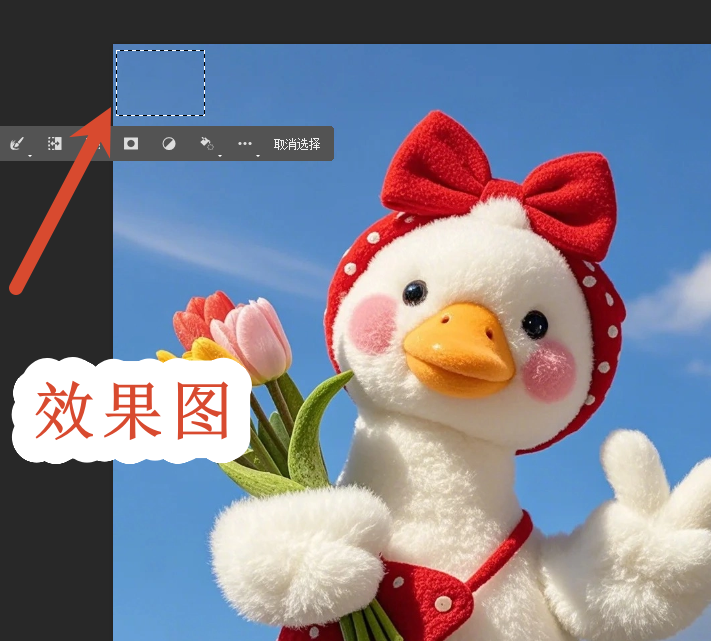Click inside the dashed marquee selection
This screenshot has height=641, width=711.
pos(161,83)
